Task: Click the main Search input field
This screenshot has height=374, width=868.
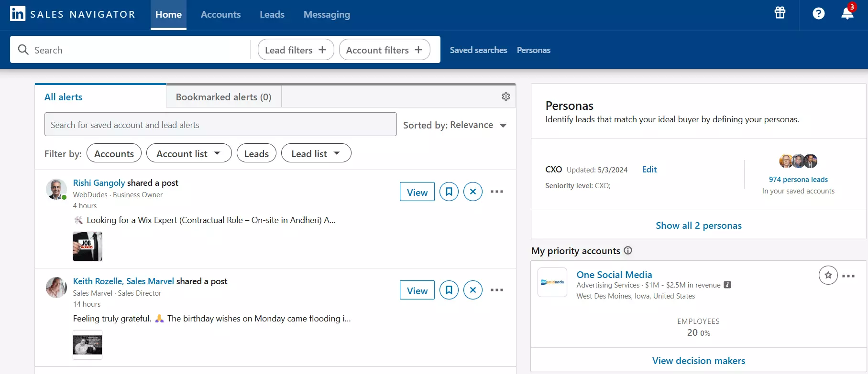Action: coord(130,50)
